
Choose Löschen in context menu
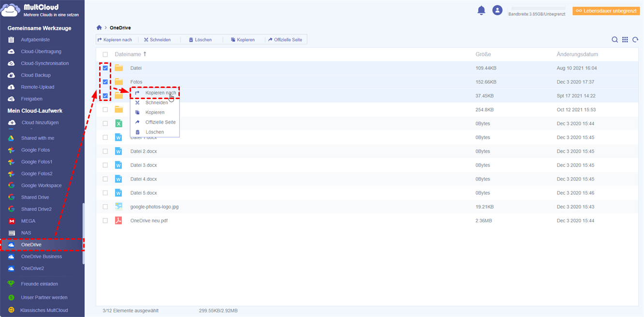pyautogui.click(x=155, y=132)
